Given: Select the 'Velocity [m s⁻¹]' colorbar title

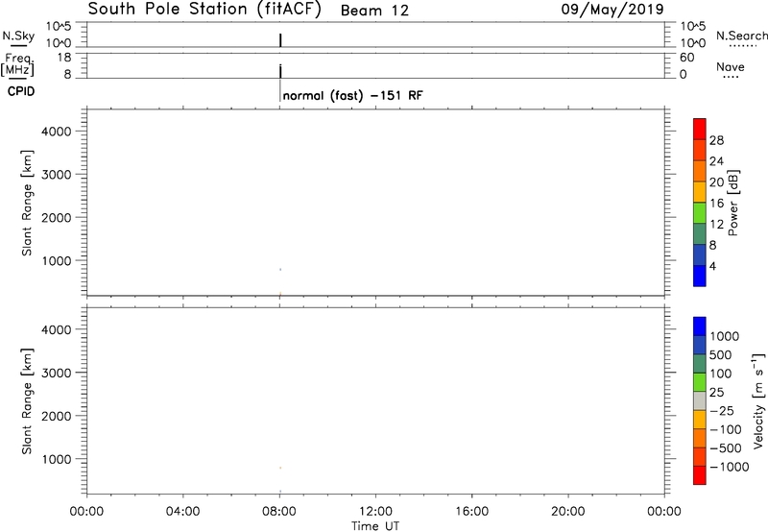Looking at the screenshot, I should [758, 400].
